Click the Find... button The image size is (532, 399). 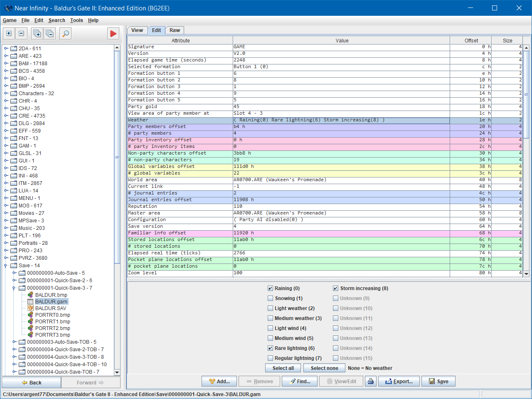[x=300, y=382]
